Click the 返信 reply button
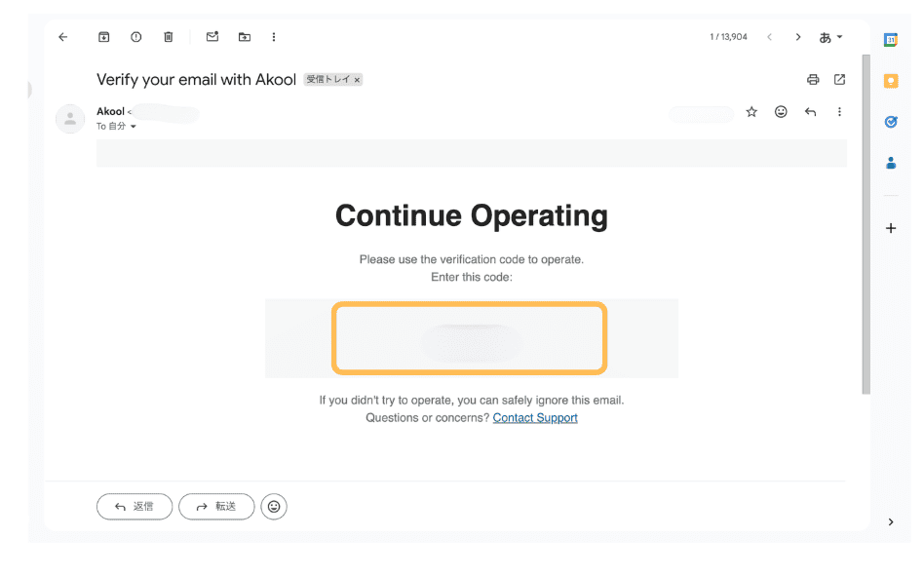This screenshot has height=577, width=924. coord(135,507)
